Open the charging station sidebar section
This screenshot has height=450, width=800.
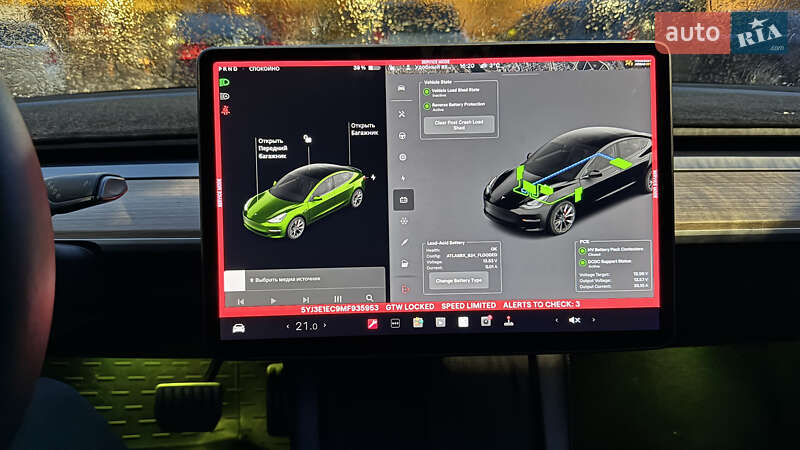point(405,264)
